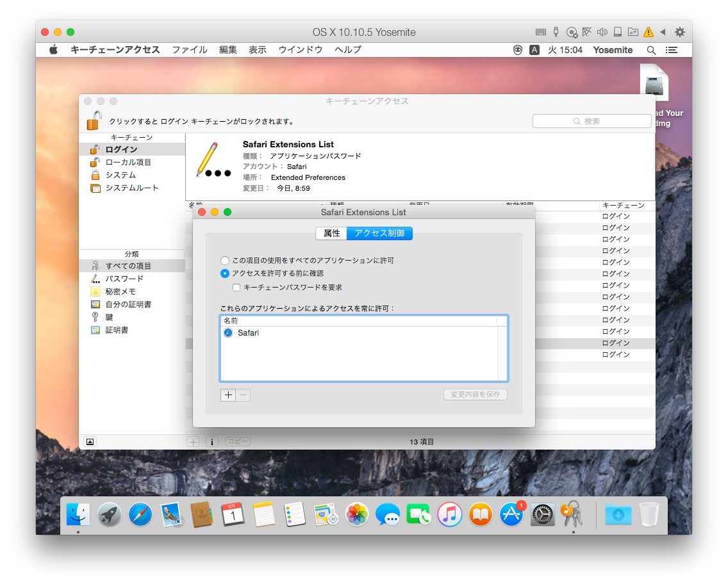Choose 証明書 category in sidebar

132,330
